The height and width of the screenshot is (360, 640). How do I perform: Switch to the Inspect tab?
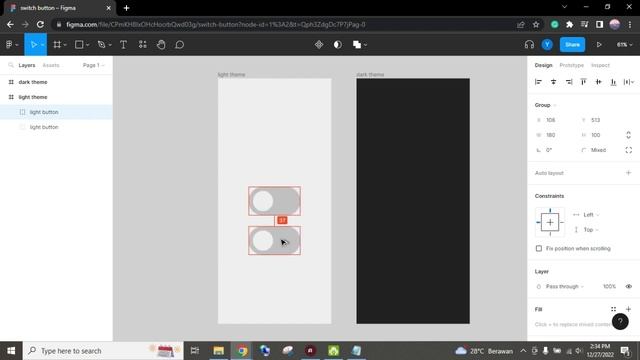600,65
